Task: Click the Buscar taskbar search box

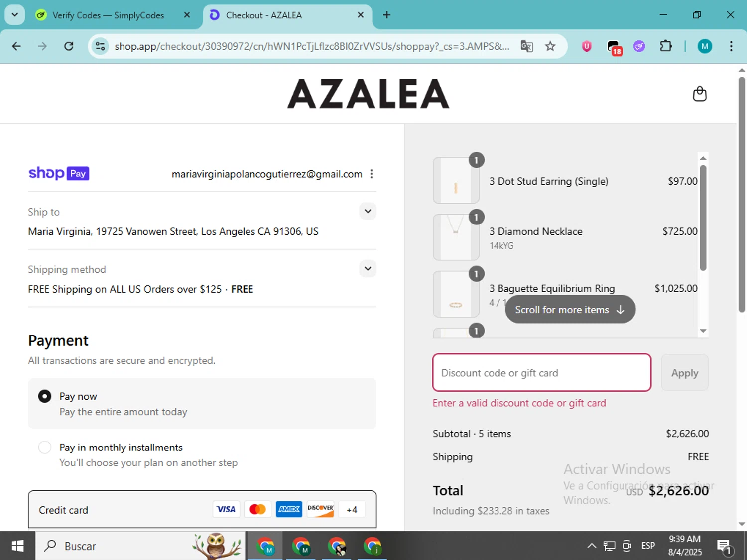Action: tap(140, 546)
